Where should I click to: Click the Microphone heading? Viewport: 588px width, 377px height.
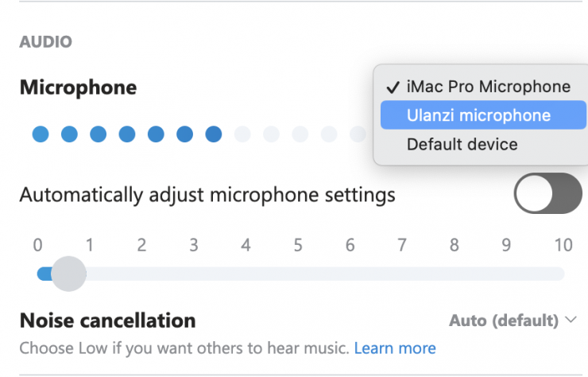coord(78,87)
